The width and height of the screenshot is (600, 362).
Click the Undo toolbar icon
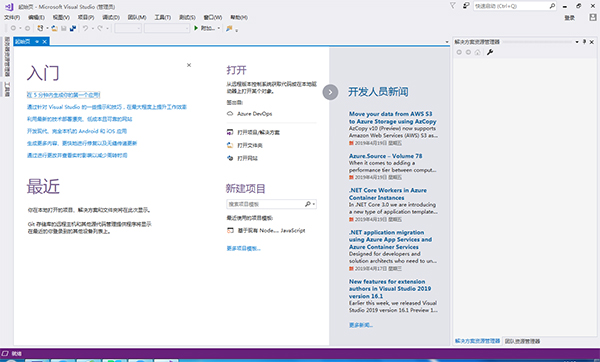[x=86, y=28]
